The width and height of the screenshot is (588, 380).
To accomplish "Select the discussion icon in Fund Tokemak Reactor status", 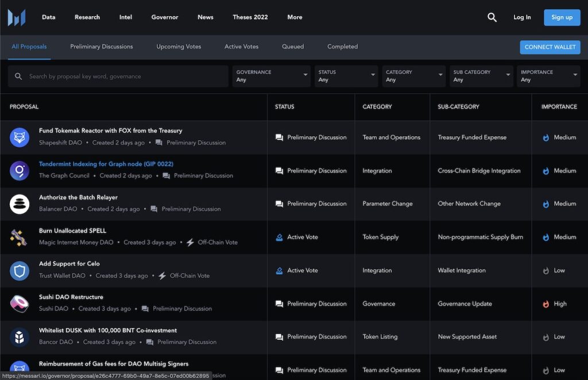I will [280, 137].
